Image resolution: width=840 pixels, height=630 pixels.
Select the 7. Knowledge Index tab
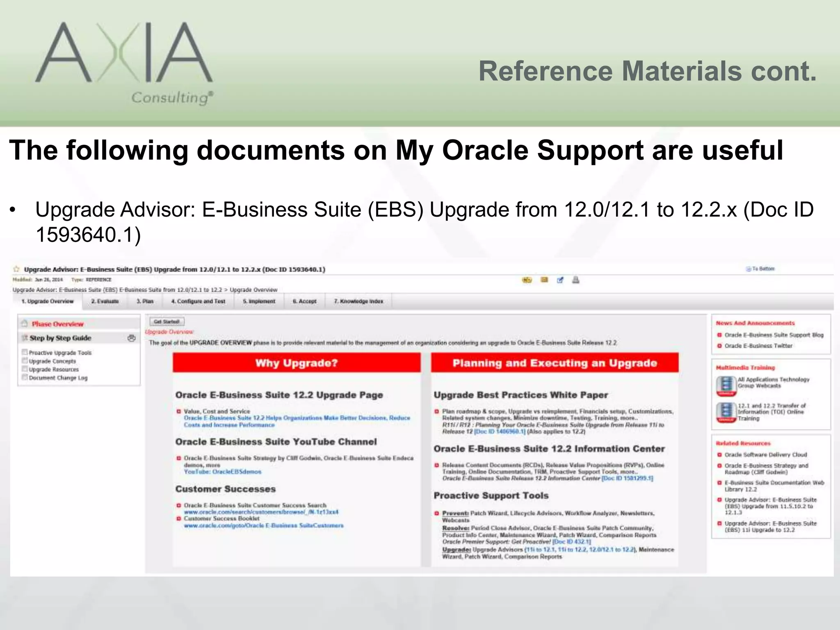click(x=358, y=301)
